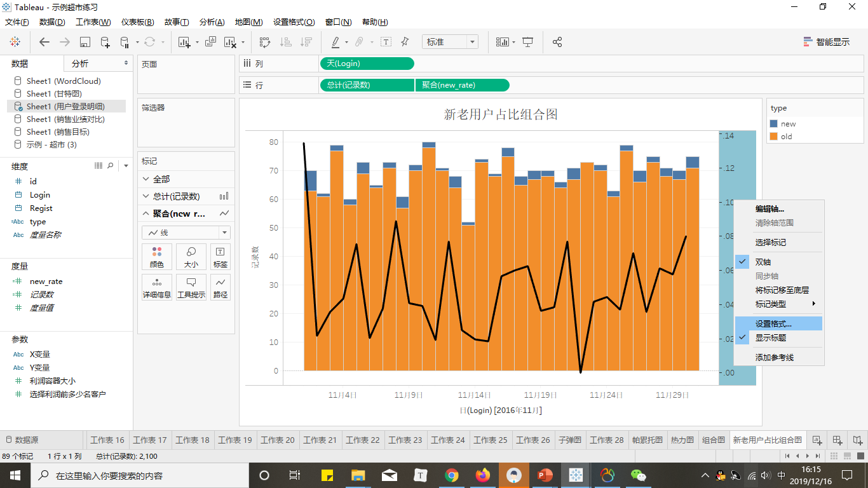Add a new worksheet from the toolbar
The image size is (868, 488).
[x=185, y=42]
